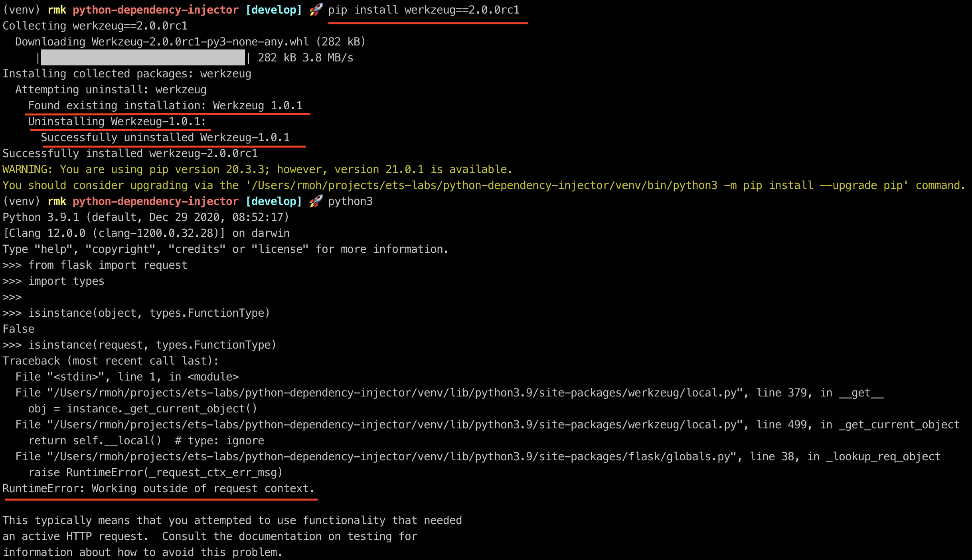Click the from flask import request line
The height and width of the screenshot is (560, 972).
(x=108, y=265)
